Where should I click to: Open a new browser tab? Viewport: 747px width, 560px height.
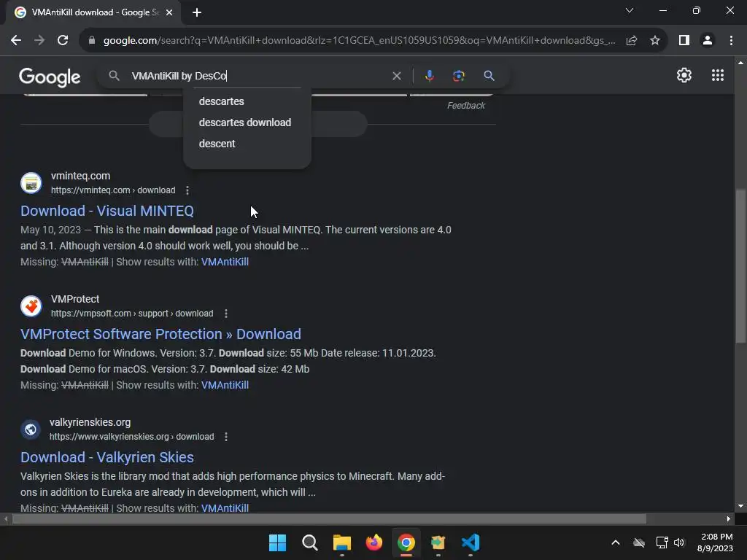(x=197, y=12)
